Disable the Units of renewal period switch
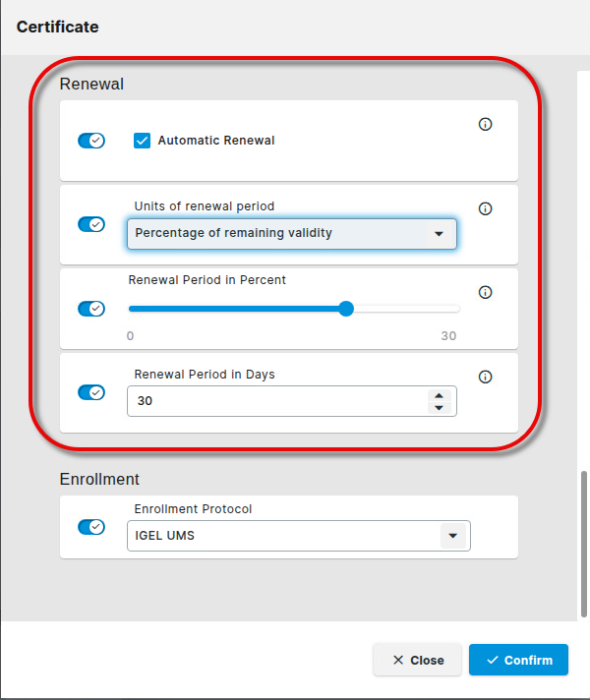This screenshot has width=590, height=700. point(91,224)
